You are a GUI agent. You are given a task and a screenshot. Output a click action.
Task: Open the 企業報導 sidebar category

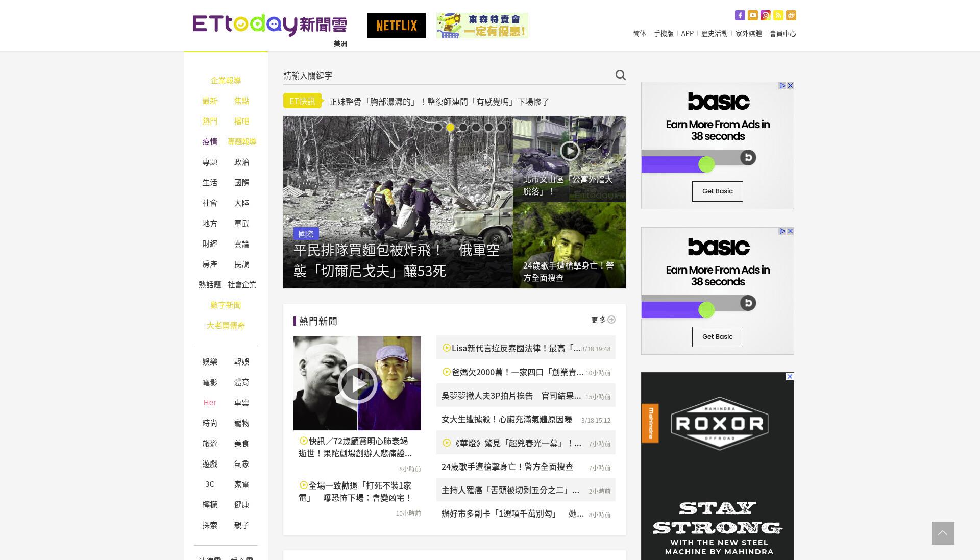click(226, 81)
